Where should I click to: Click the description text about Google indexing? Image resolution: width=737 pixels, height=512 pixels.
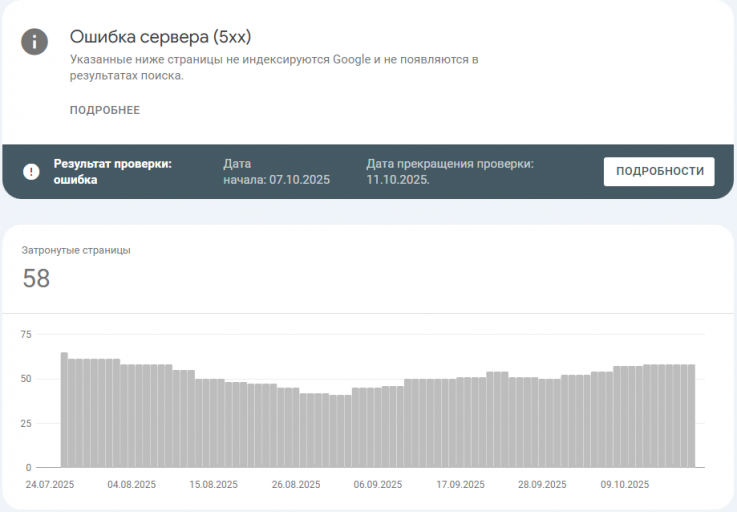[x=274, y=67]
